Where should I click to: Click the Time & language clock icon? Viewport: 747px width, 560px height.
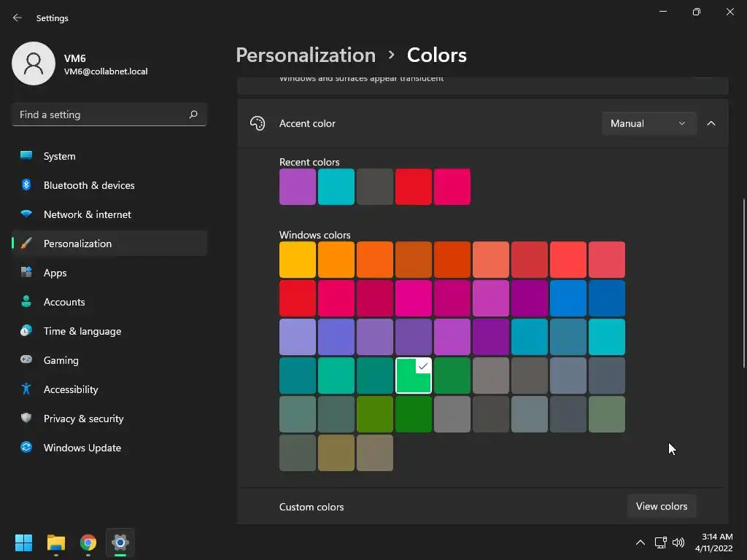[x=26, y=330]
